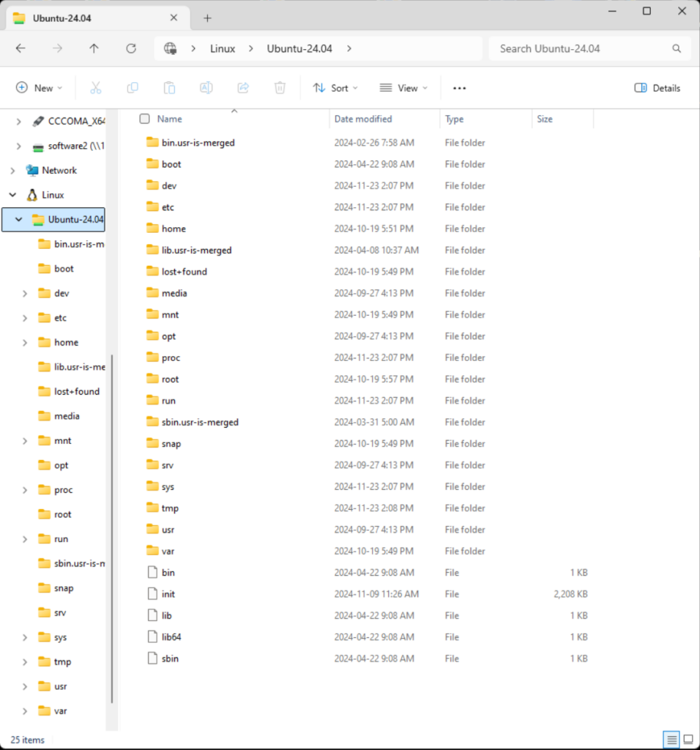700x750 pixels.
Task: Click the Delete trash can icon
Action: pos(280,88)
